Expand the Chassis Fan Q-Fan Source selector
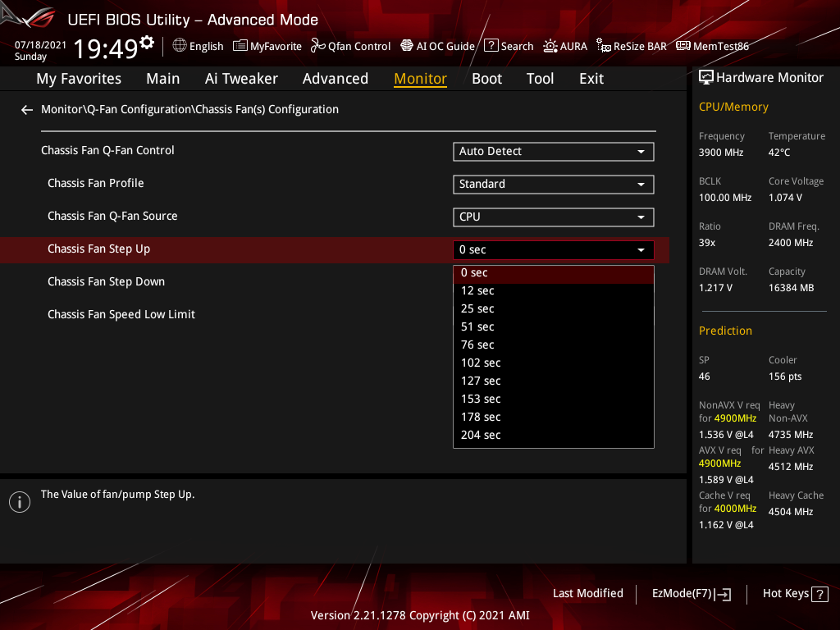840x630 pixels. point(553,217)
